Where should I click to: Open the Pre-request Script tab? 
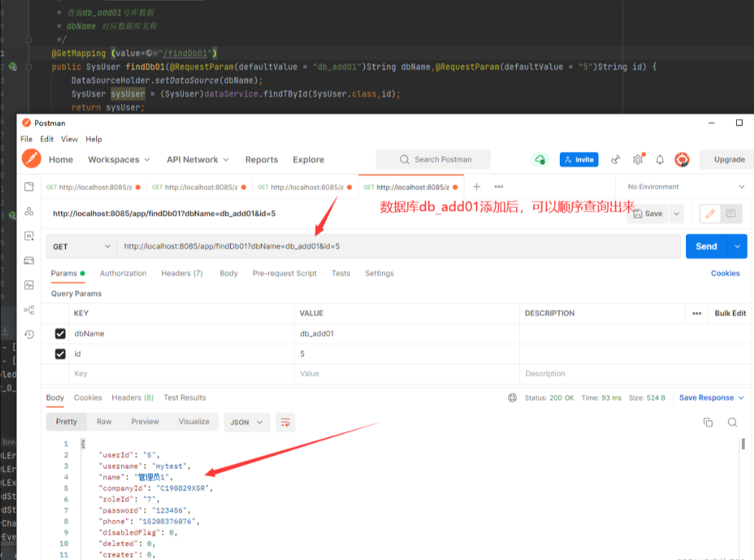(285, 273)
